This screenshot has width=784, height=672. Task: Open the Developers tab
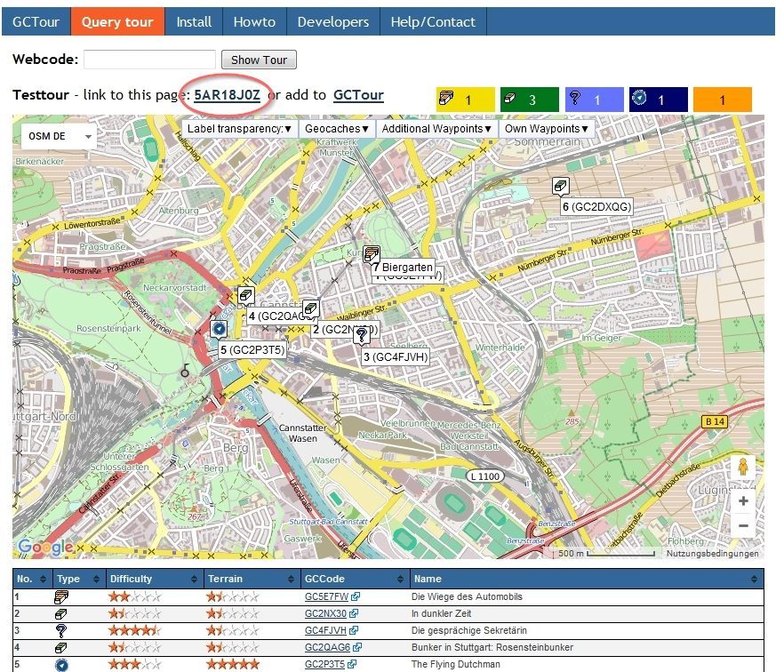(x=333, y=22)
